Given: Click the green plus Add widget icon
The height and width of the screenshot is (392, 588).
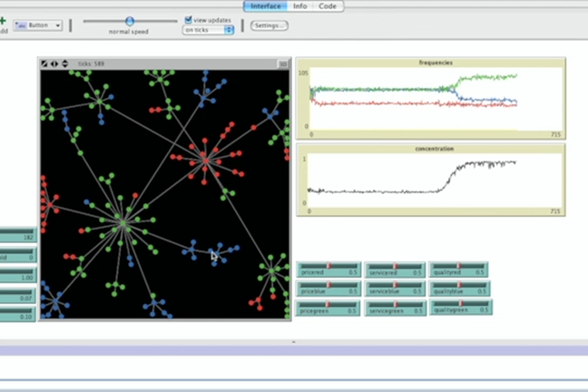Looking at the screenshot, I should [x=3, y=19].
